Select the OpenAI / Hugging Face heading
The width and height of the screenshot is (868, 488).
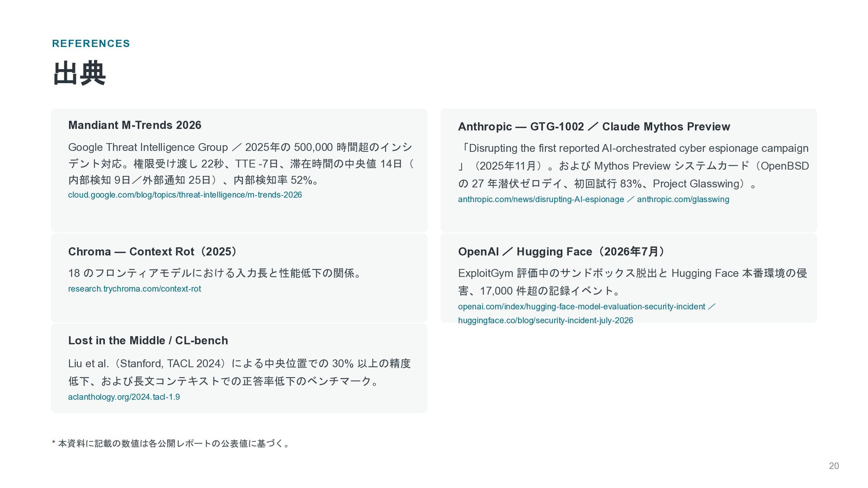[x=562, y=252]
